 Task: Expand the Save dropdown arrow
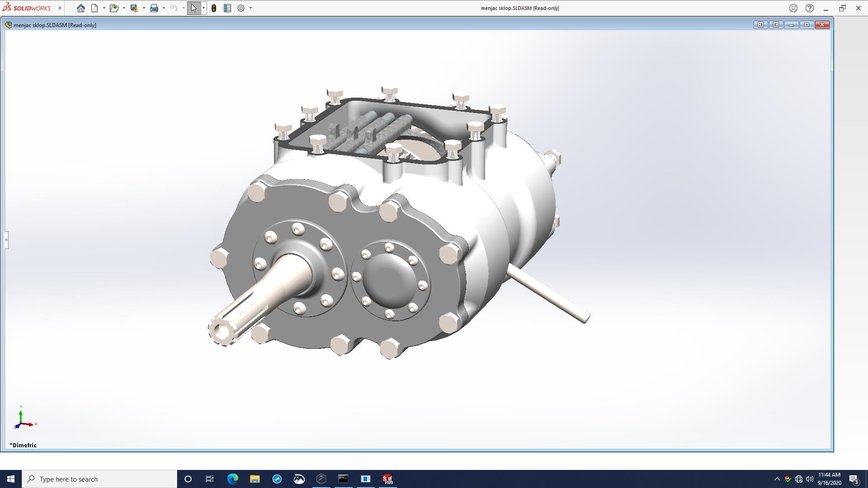pyautogui.click(x=144, y=8)
